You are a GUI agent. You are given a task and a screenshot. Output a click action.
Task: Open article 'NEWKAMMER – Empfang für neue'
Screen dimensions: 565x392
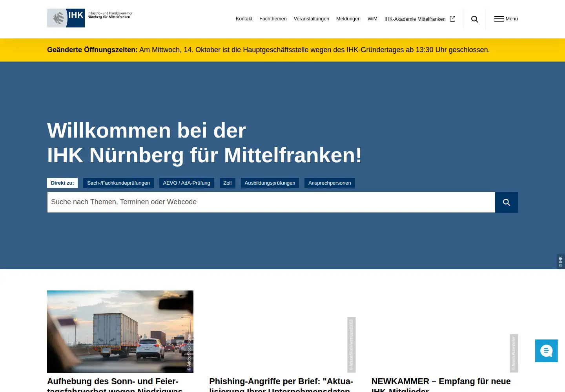pyautogui.click(x=441, y=384)
